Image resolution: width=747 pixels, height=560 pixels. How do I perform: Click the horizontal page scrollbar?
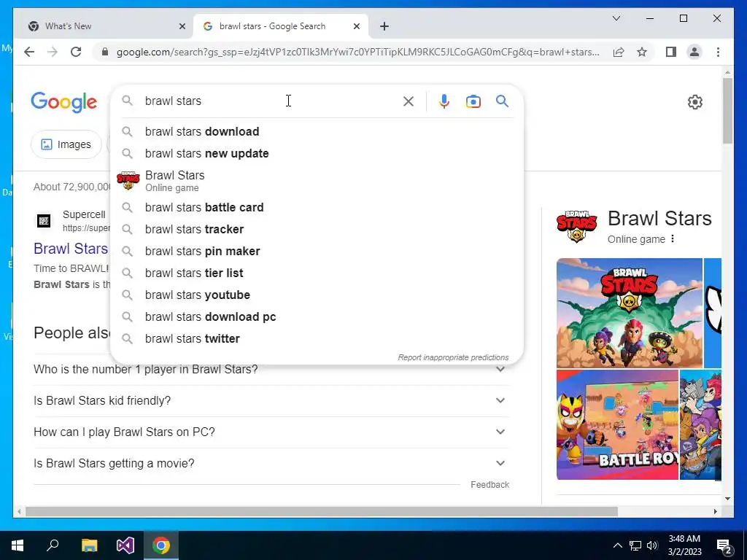pyautogui.click(x=322, y=511)
